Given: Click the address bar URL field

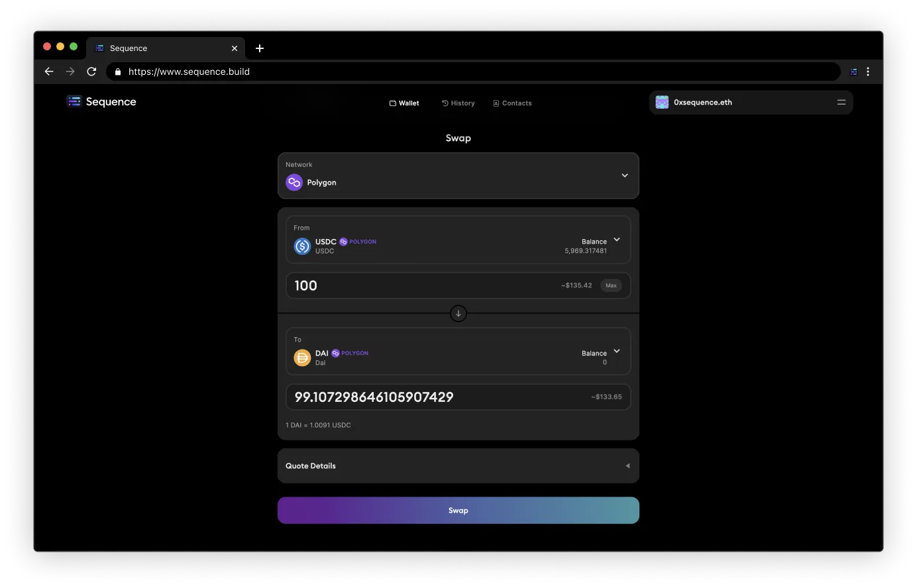Looking at the screenshot, I should click(473, 72).
